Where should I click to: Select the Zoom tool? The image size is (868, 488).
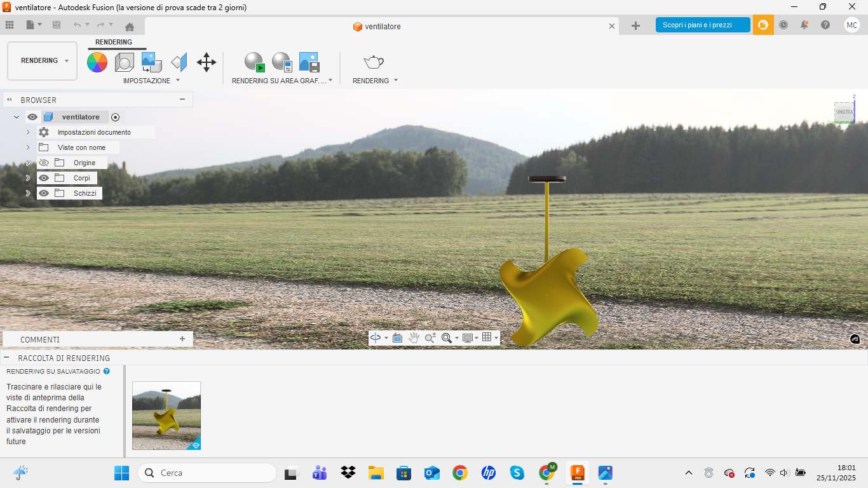(x=431, y=337)
